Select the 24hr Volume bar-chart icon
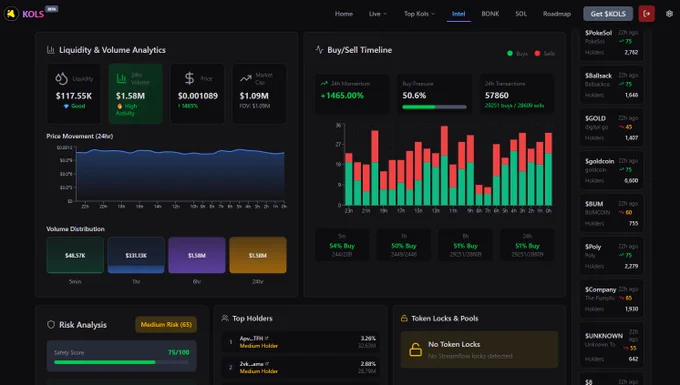 pos(122,78)
